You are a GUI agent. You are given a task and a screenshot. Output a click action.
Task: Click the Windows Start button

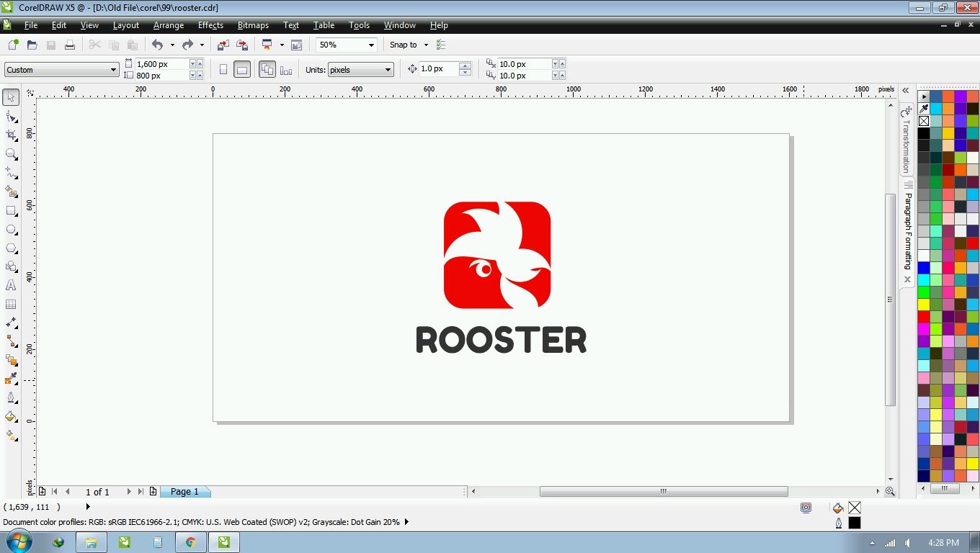(18, 542)
